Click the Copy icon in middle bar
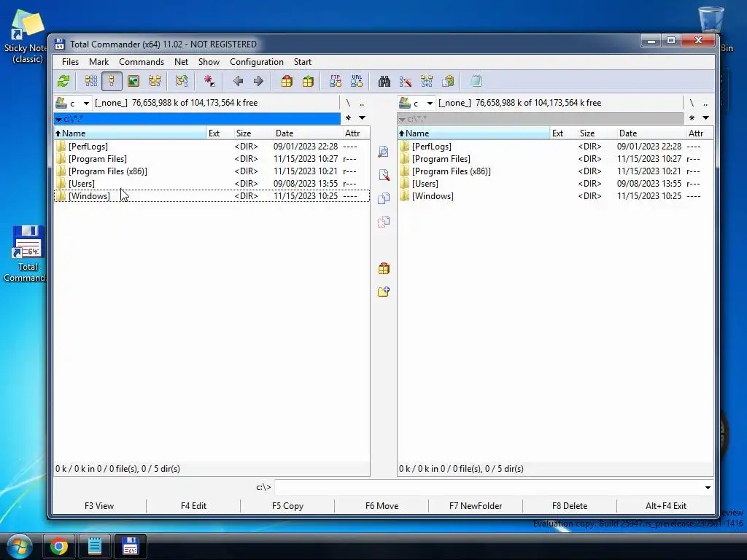The image size is (747, 560). (384, 198)
